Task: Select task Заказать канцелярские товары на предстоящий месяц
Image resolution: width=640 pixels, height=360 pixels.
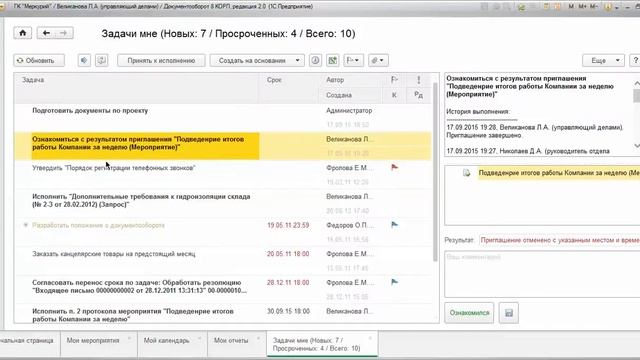Action: pos(114,254)
